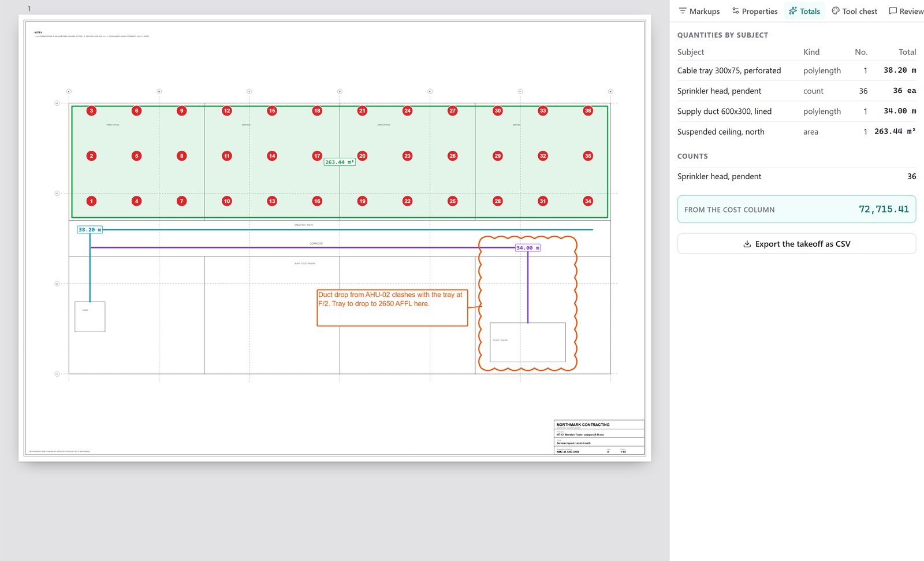Select the 34.00 m duct label on drawing
The image size is (924, 561).
[x=528, y=248]
